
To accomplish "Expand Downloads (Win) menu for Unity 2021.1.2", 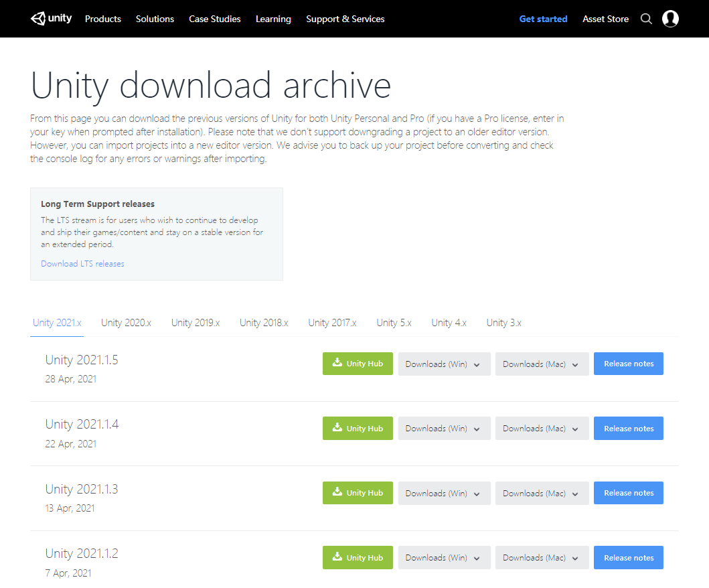I will click(444, 557).
